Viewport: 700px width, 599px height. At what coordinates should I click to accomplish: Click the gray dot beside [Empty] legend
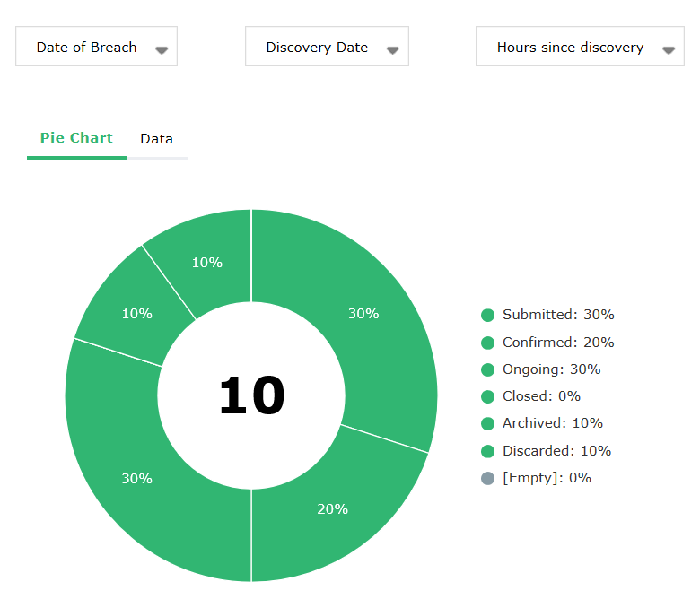[488, 478]
